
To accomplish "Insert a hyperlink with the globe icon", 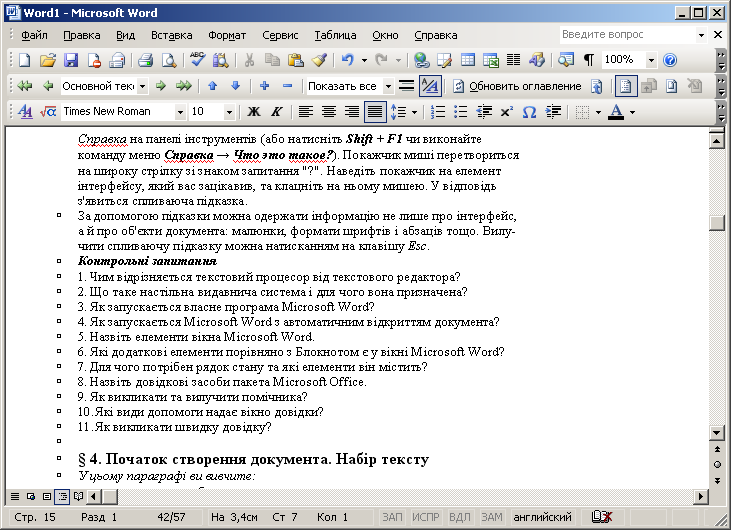I will click(421, 60).
